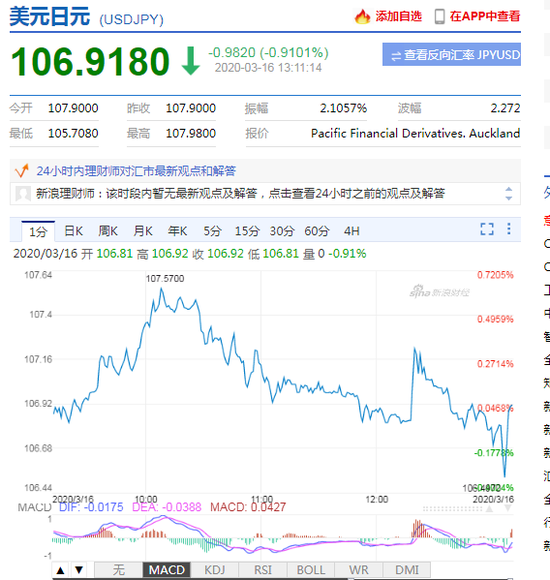
Task: Click the up triangle indicator button
Action: pyautogui.click(x=61, y=570)
